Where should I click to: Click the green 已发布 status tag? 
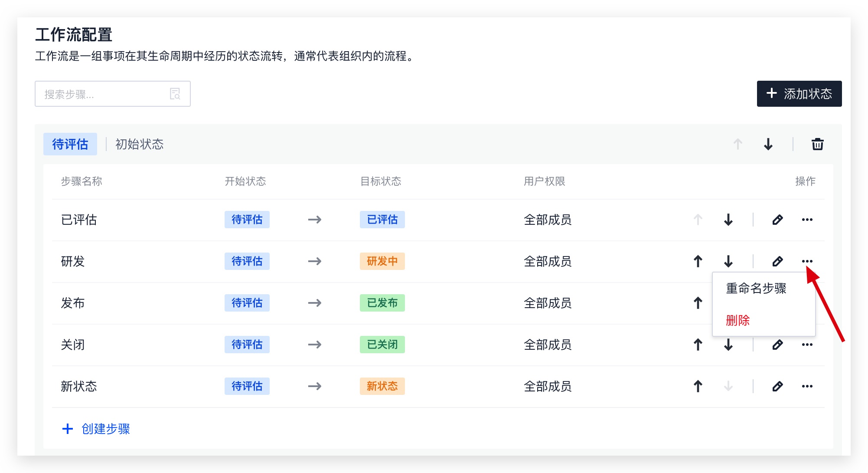(382, 303)
